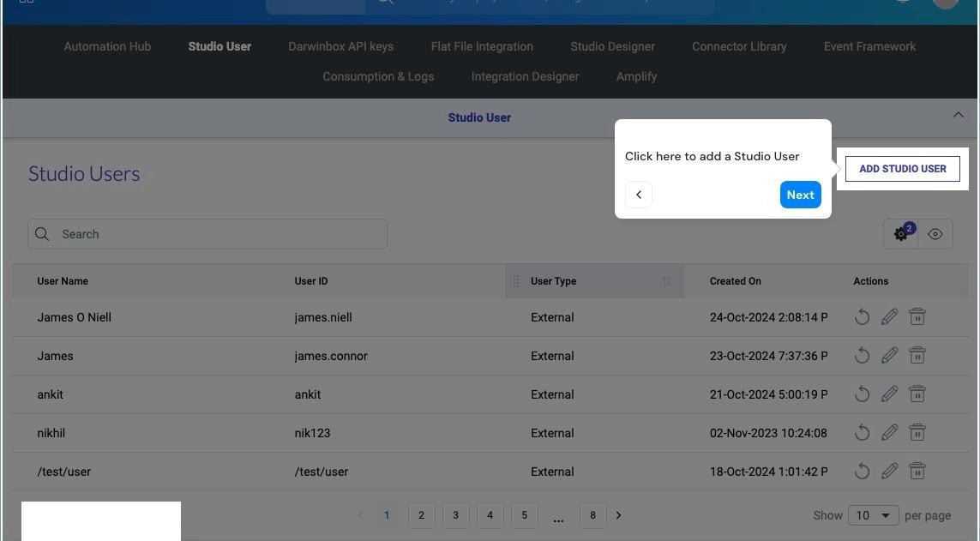Click the 21-Oct-2024 5:00:19 date cell
The width and height of the screenshot is (980, 541).
(x=769, y=394)
